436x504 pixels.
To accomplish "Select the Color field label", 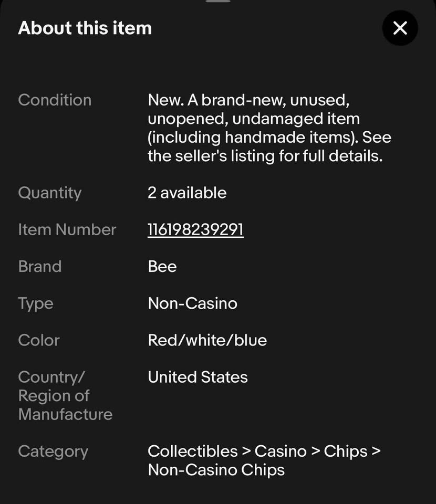I will click(x=39, y=340).
